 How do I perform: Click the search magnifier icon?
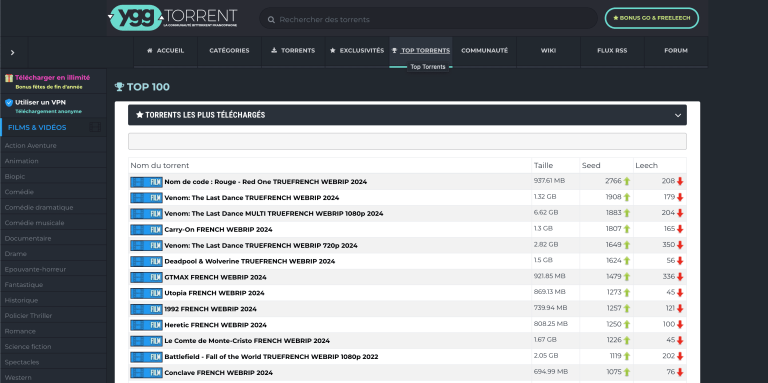[x=271, y=20]
